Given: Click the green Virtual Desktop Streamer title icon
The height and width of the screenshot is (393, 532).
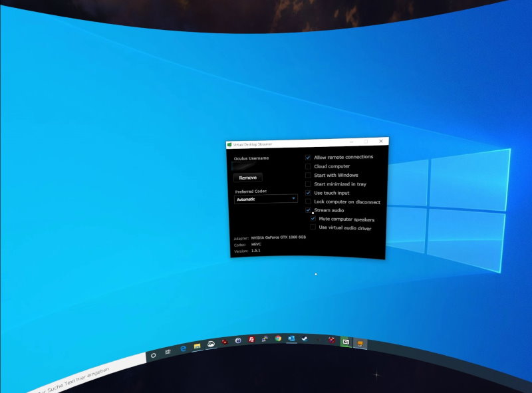Looking at the screenshot, I should click(229, 145).
